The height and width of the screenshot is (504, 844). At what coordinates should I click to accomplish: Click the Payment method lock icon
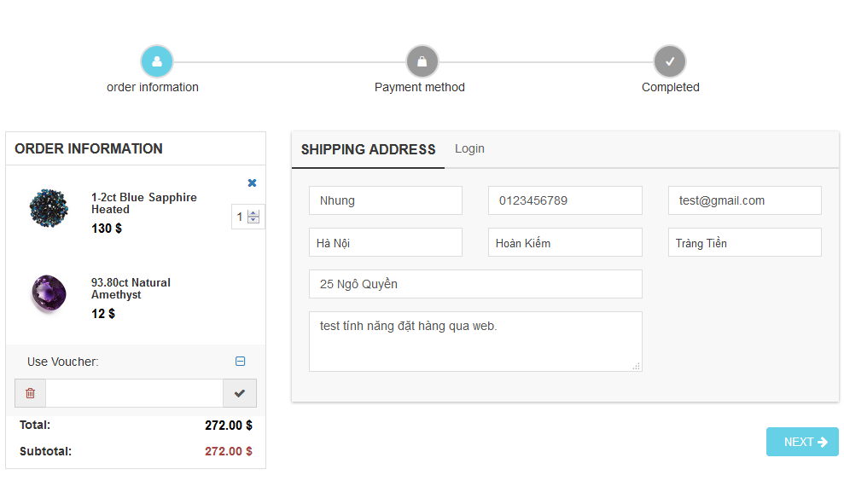pyautogui.click(x=422, y=61)
